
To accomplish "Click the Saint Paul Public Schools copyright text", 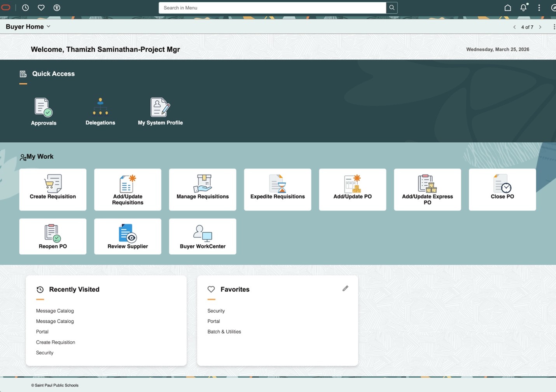I will click(55, 385).
